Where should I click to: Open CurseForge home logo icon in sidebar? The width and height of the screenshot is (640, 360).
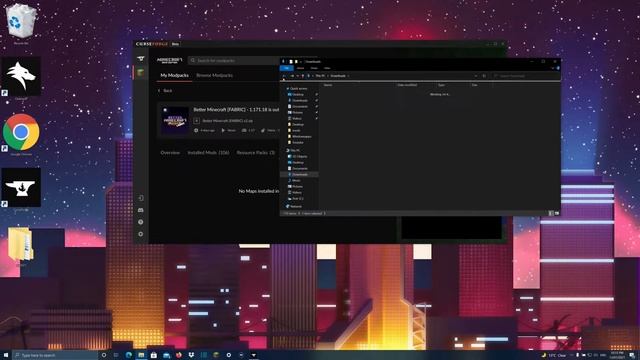pyautogui.click(x=141, y=59)
